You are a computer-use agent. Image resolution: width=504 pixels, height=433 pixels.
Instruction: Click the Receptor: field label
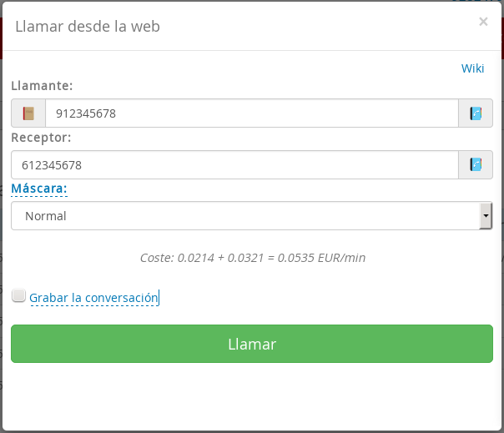click(x=41, y=137)
